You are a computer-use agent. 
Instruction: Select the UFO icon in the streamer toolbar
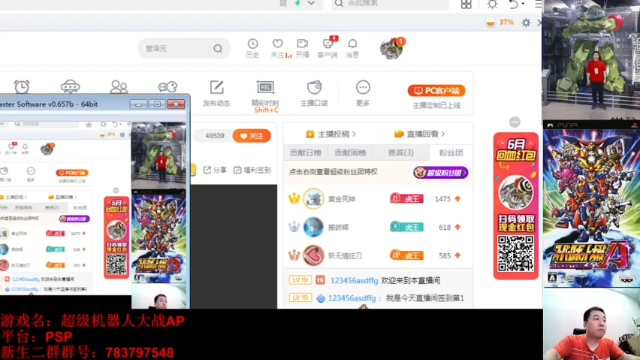[x=70, y=87]
